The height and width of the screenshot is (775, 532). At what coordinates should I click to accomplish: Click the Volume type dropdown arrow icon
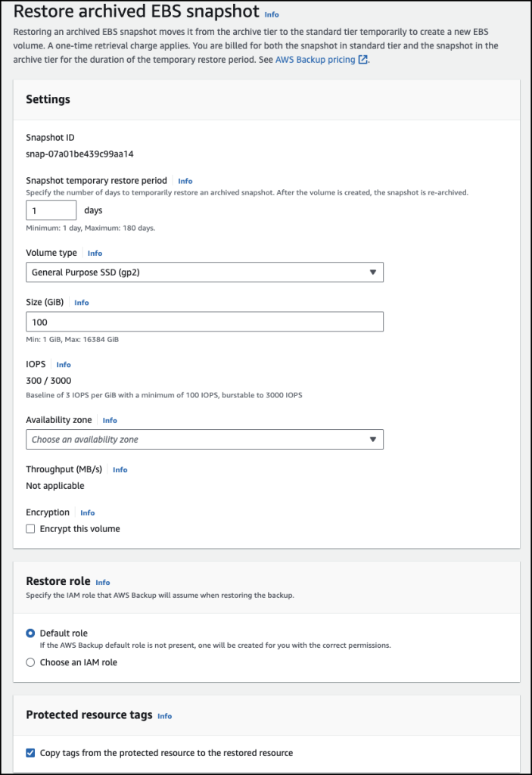373,272
